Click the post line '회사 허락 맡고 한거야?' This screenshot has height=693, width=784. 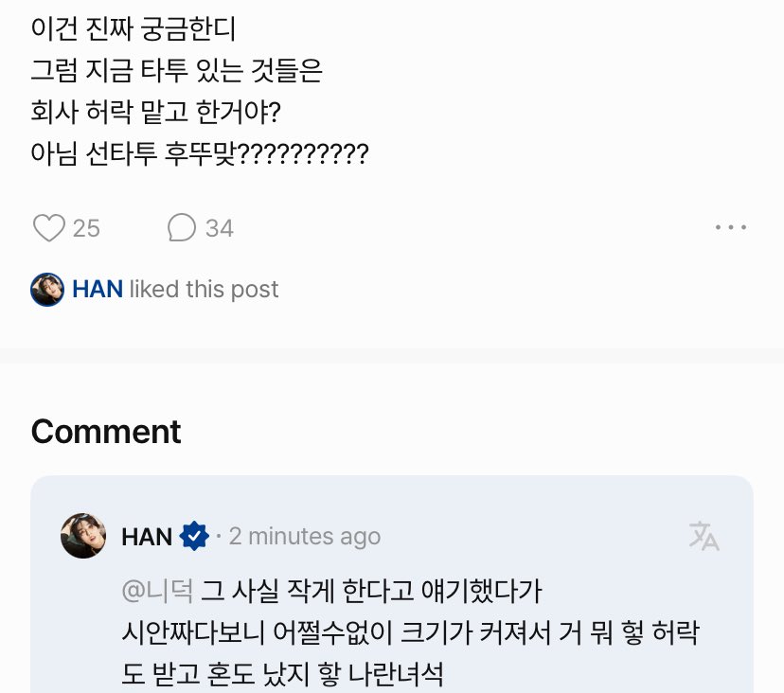pyautogui.click(x=156, y=112)
